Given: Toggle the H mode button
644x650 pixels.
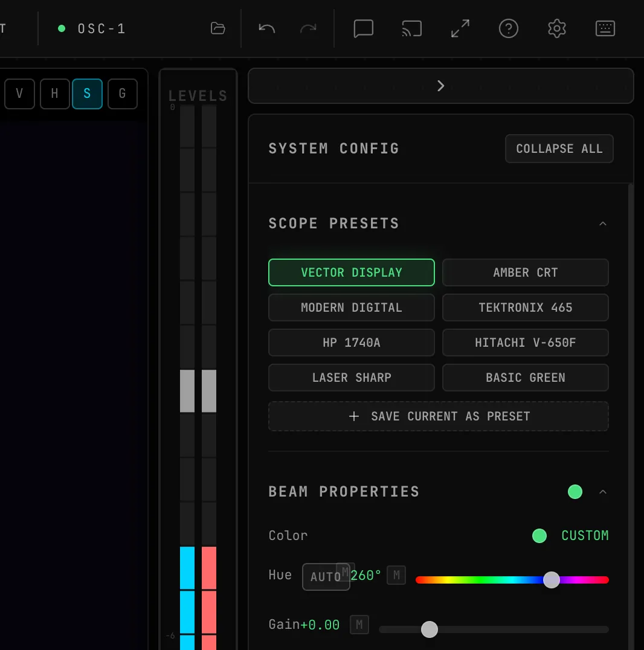Looking at the screenshot, I should point(55,94).
